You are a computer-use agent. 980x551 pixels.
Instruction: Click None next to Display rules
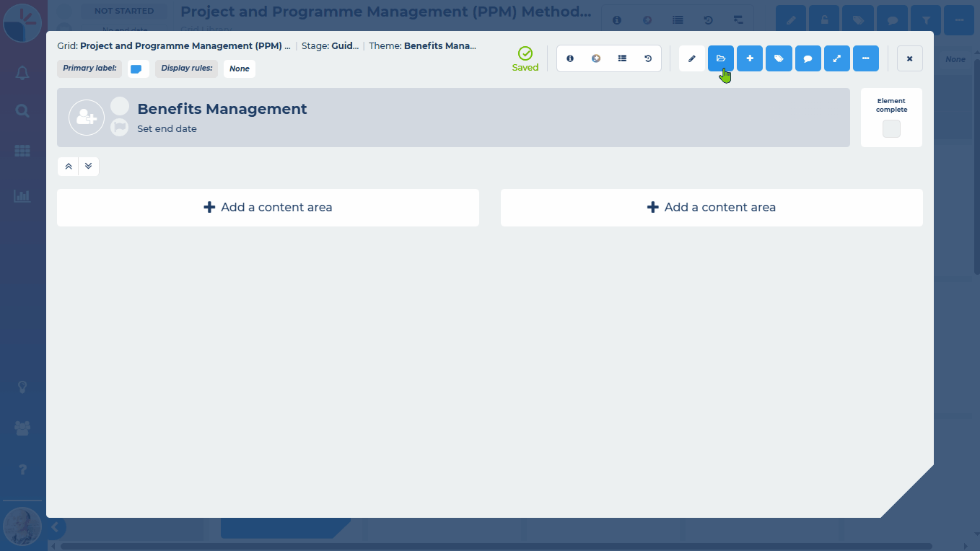pyautogui.click(x=239, y=69)
